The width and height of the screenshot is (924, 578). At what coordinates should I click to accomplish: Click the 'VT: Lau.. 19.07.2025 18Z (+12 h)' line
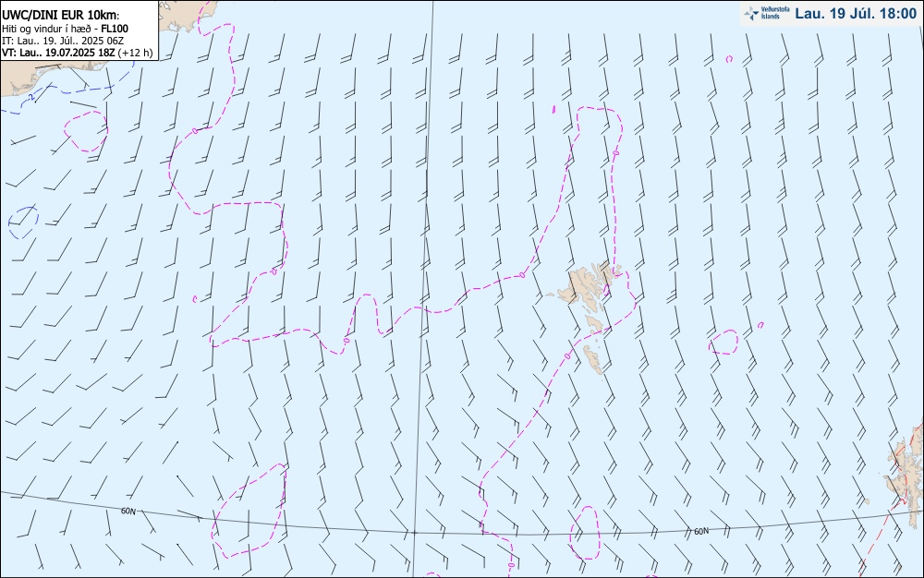(x=78, y=53)
